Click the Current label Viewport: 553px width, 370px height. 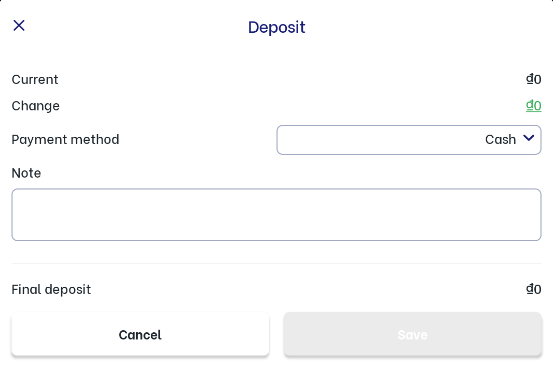click(35, 79)
